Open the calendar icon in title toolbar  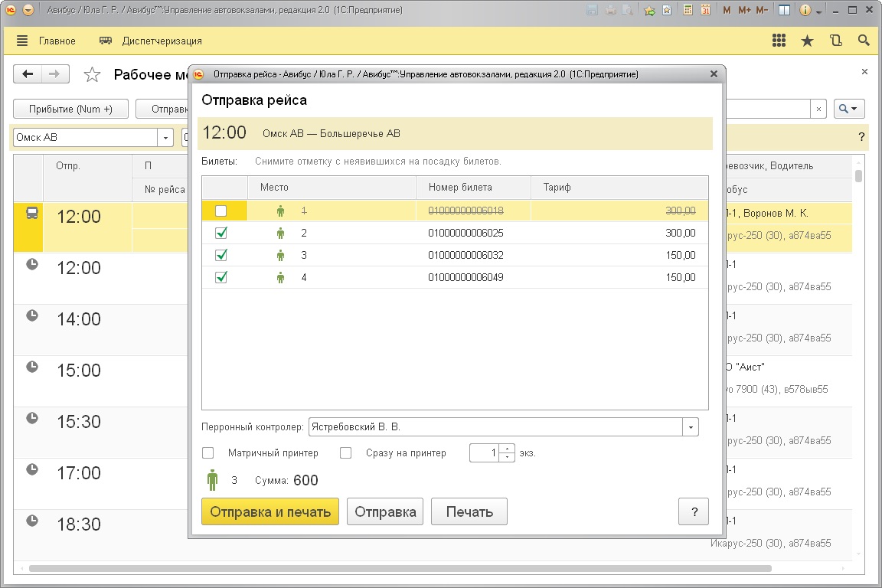(x=705, y=11)
